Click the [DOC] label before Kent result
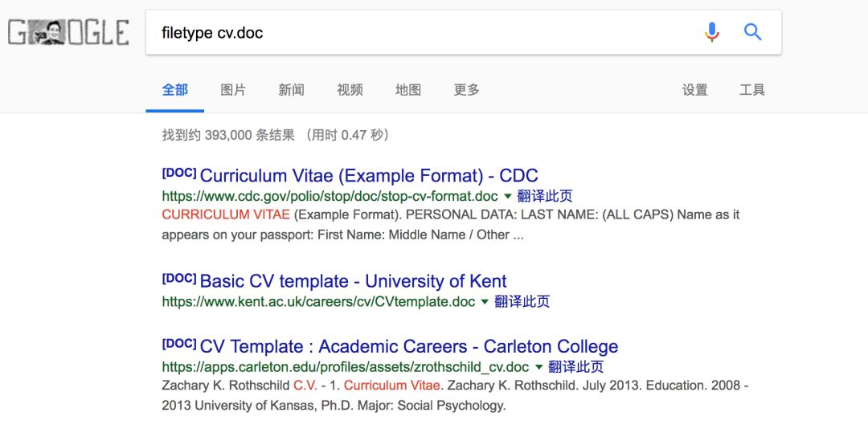This screenshot has width=868, height=437. pyautogui.click(x=179, y=278)
